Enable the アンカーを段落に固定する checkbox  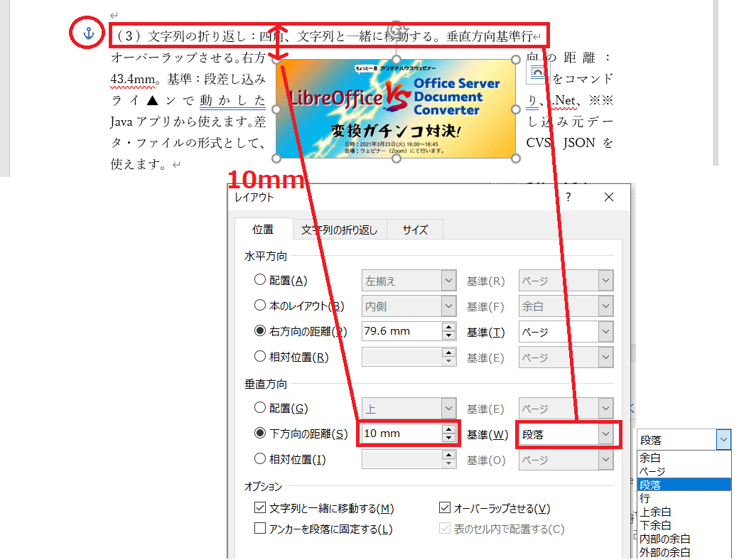pos(260,529)
